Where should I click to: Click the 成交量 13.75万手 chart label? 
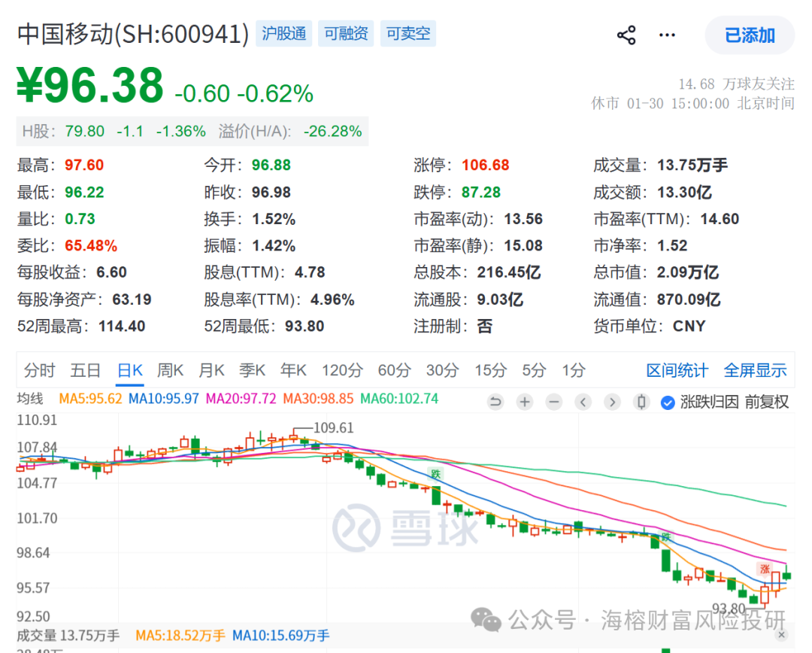coord(68,636)
